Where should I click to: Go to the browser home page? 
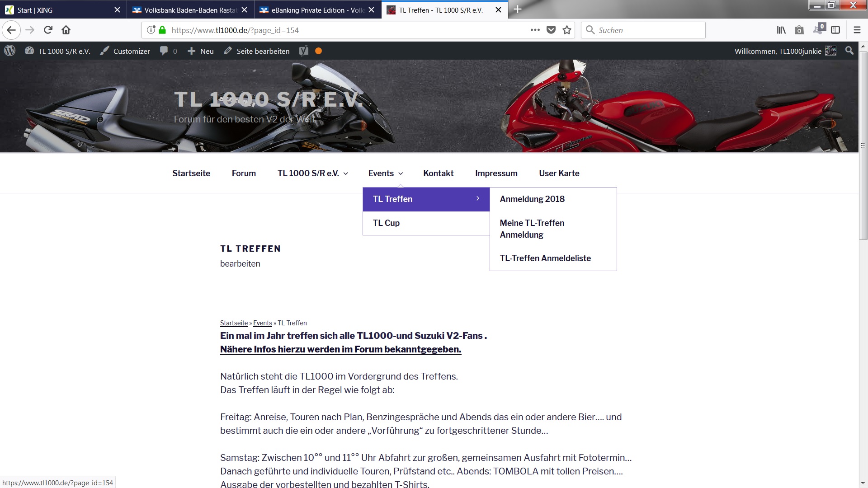(66, 30)
